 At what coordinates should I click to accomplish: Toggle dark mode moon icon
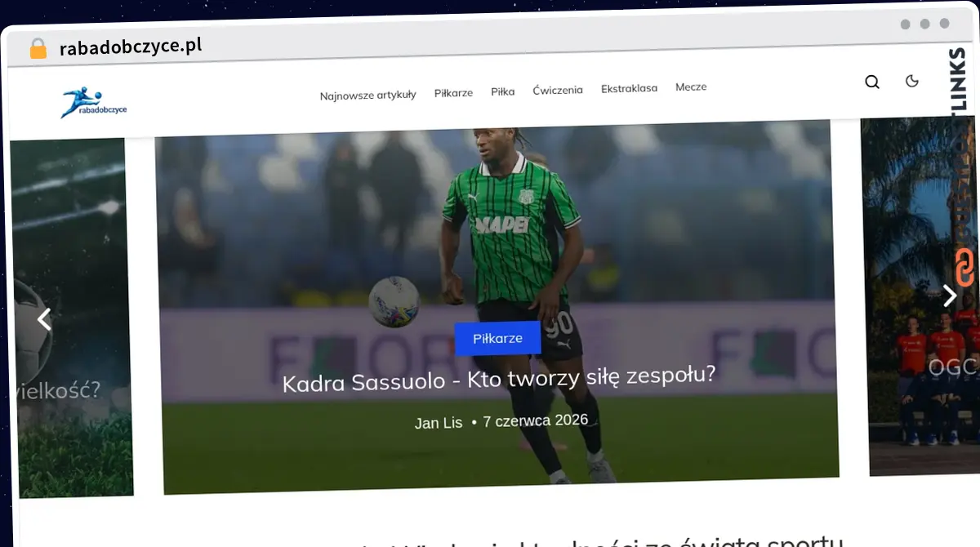[x=912, y=80]
